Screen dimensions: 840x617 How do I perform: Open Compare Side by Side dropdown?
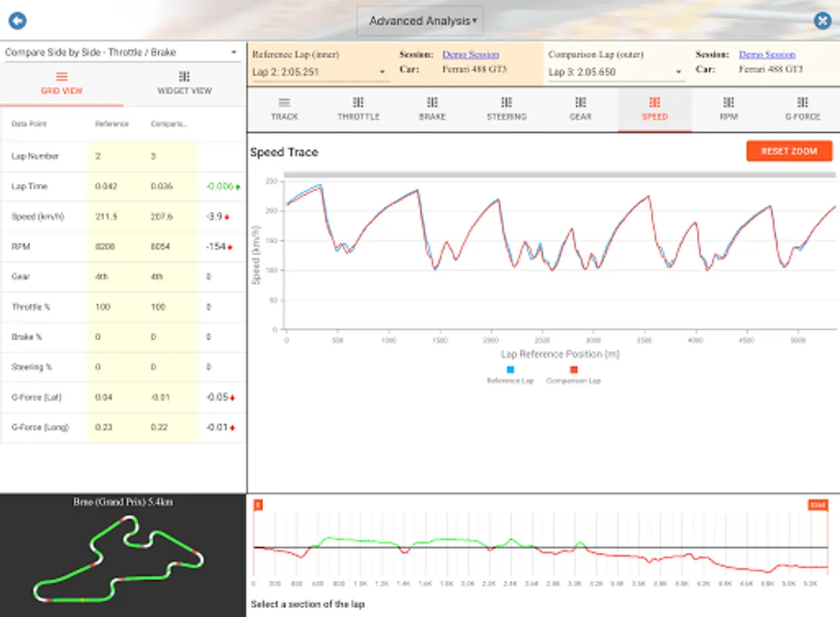click(x=121, y=53)
